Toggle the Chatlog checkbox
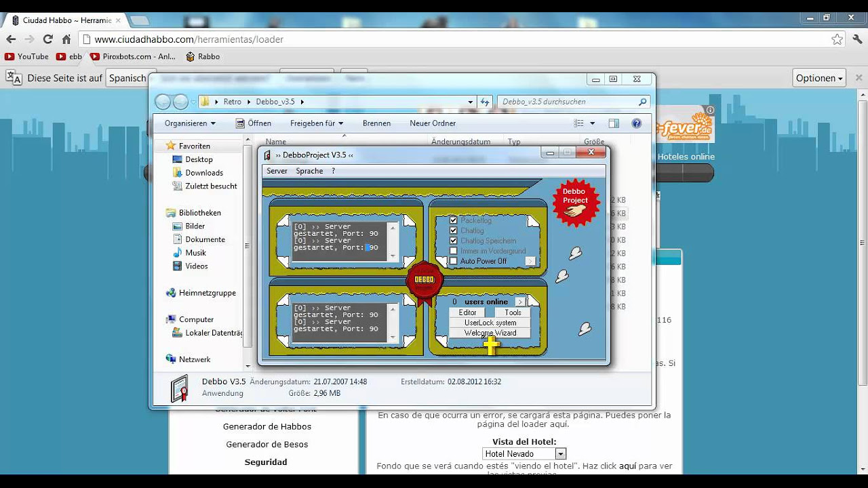868x488 pixels. pyautogui.click(x=454, y=231)
